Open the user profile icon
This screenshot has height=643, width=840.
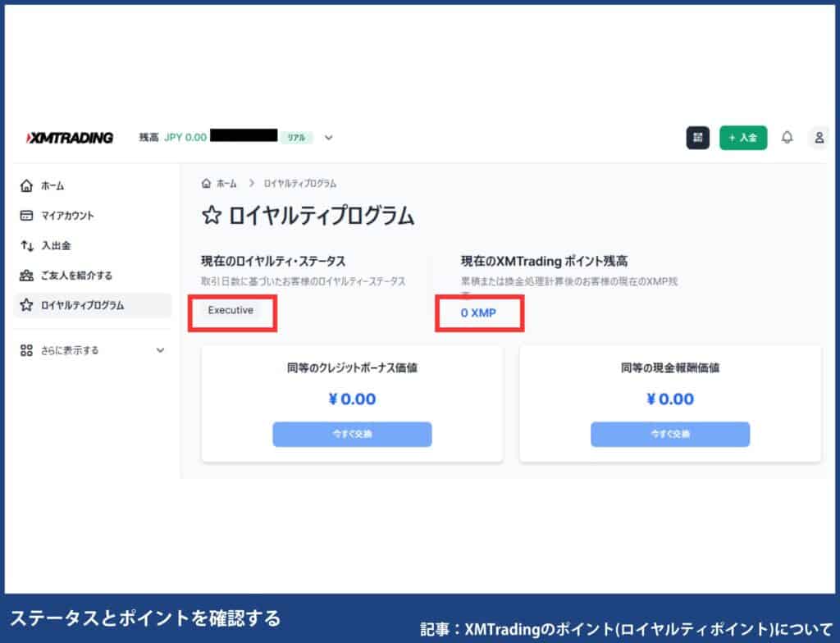coord(819,138)
